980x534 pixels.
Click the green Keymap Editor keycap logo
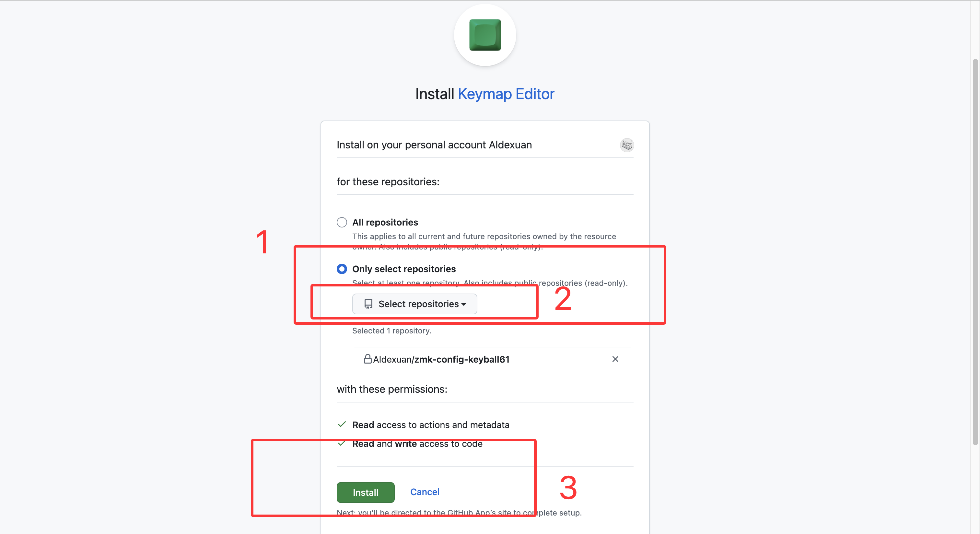pyautogui.click(x=485, y=35)
